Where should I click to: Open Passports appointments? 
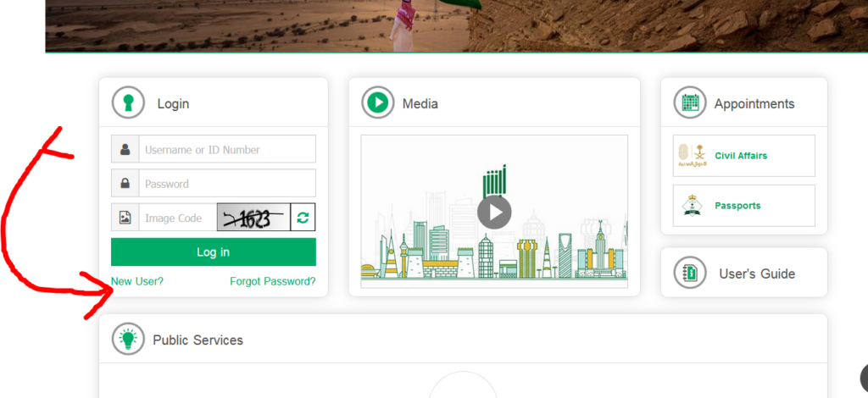click(744, 206)
